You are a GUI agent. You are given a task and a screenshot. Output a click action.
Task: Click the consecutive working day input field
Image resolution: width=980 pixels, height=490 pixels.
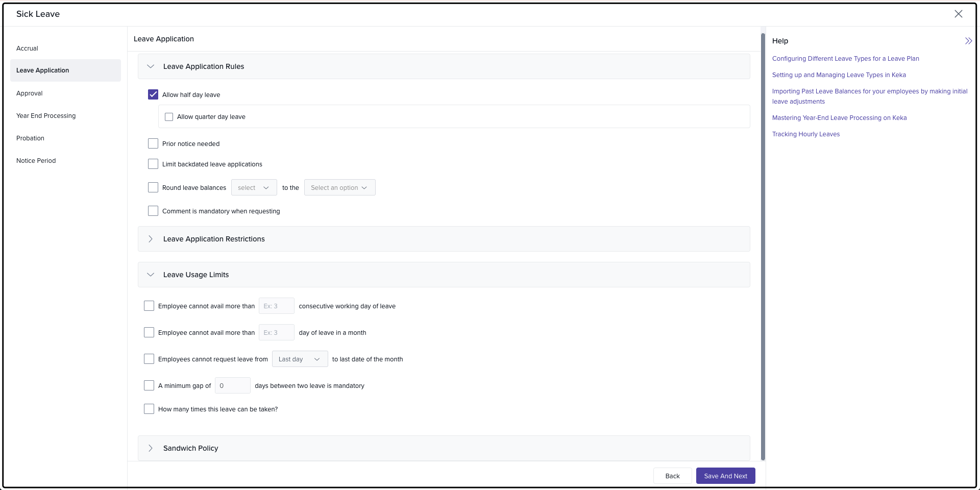(276, 306)
